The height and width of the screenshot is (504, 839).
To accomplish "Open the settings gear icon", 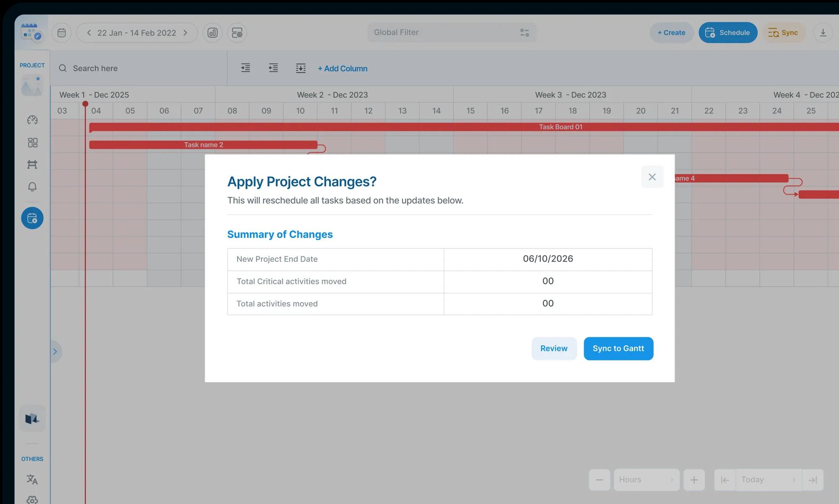I will [x=32, y=500].
